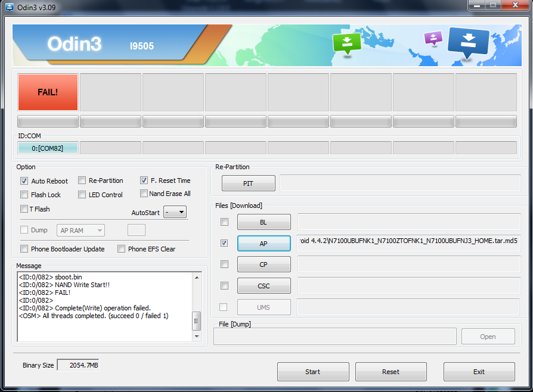Click the message log scroll up arrow
Screen dimensions: 533x392
[197, 278]
